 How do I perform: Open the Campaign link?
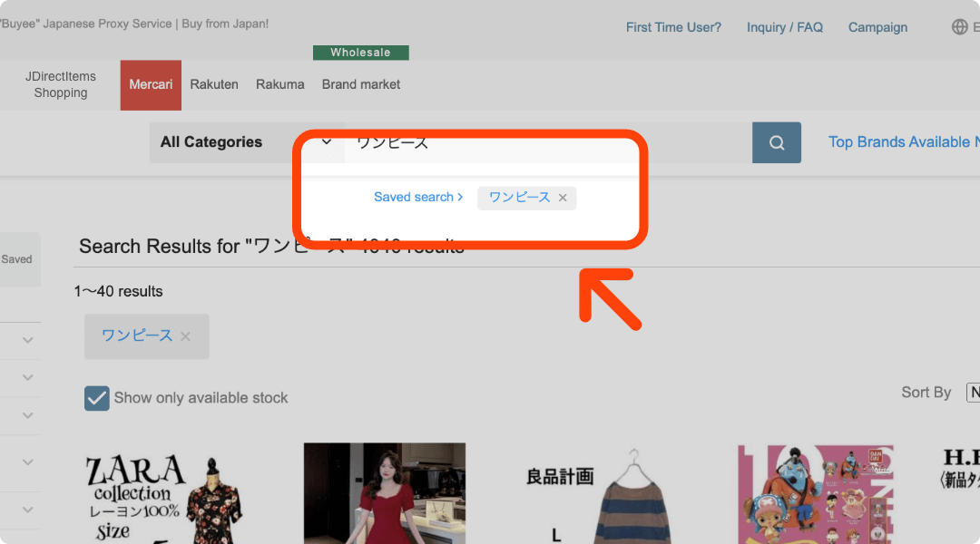click(x=877, y=27)
